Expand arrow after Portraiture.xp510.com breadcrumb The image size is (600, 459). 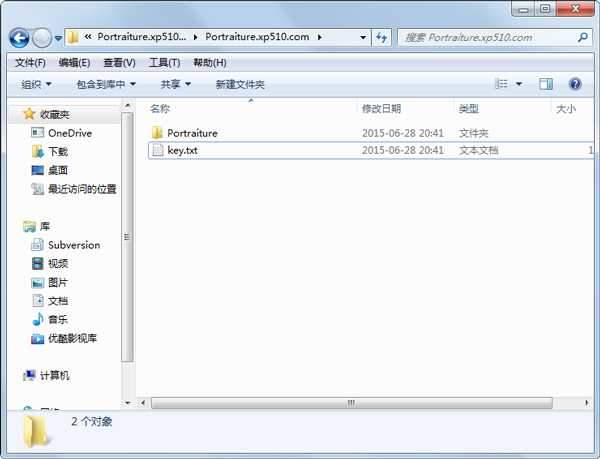coord(320,37)
